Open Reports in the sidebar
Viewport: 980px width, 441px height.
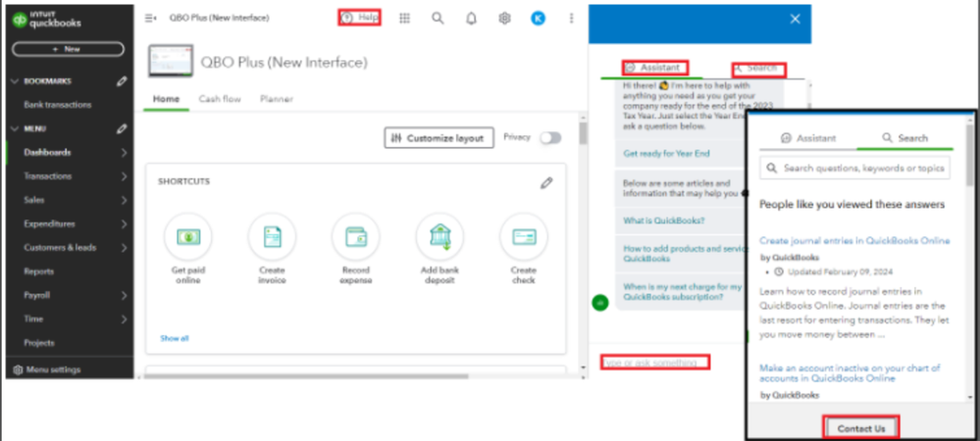(39, 271)
